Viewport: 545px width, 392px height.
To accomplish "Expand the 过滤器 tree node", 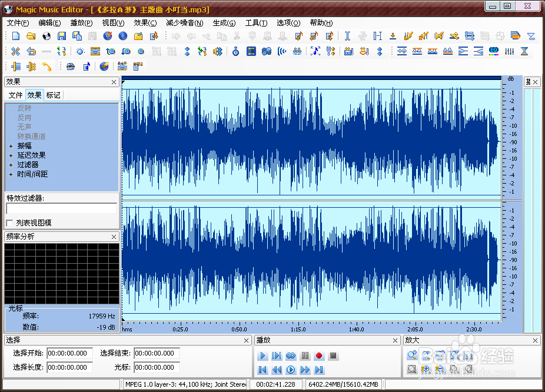I will click(x=11, y=165).
